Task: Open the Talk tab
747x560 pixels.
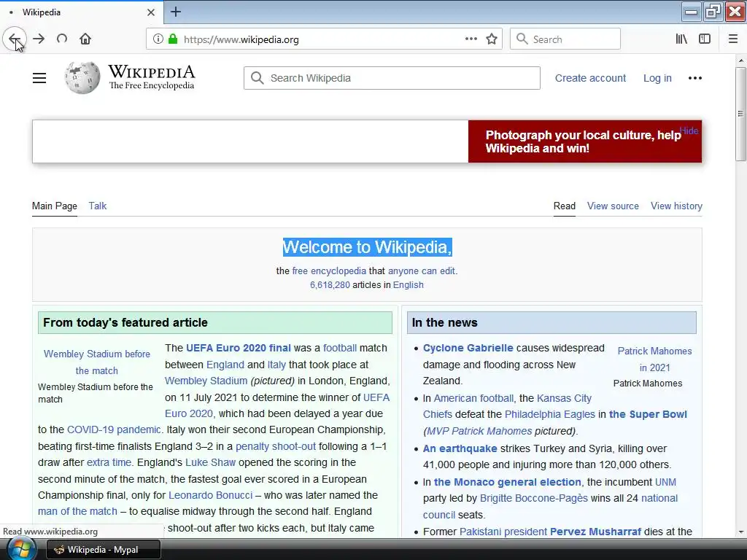Action: 98,206
